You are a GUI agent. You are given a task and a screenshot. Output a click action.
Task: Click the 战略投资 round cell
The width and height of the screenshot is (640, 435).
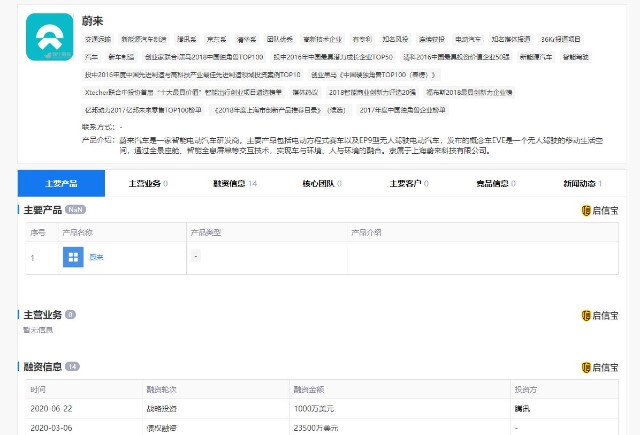click(162, 408)
